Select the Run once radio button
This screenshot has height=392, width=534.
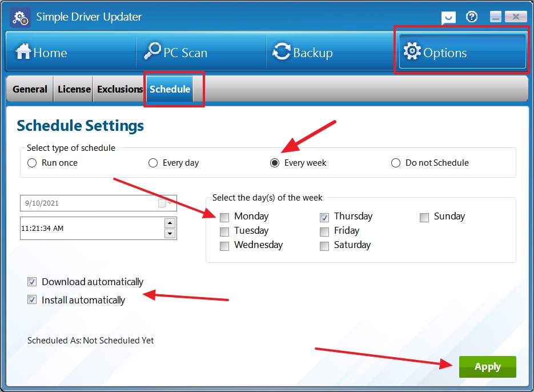pos(32,163)
